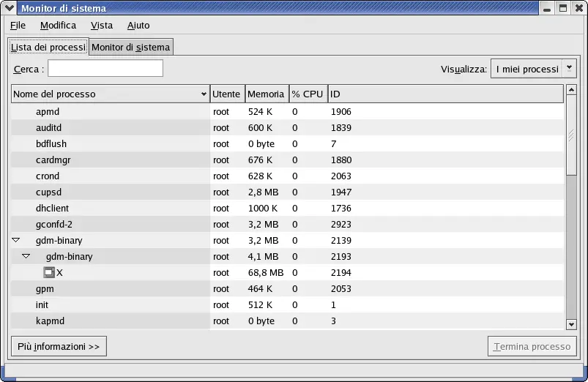Collapse the top-level gdm-binary process tree
Viewport: 588px width, 382px height.
(15, 240)
